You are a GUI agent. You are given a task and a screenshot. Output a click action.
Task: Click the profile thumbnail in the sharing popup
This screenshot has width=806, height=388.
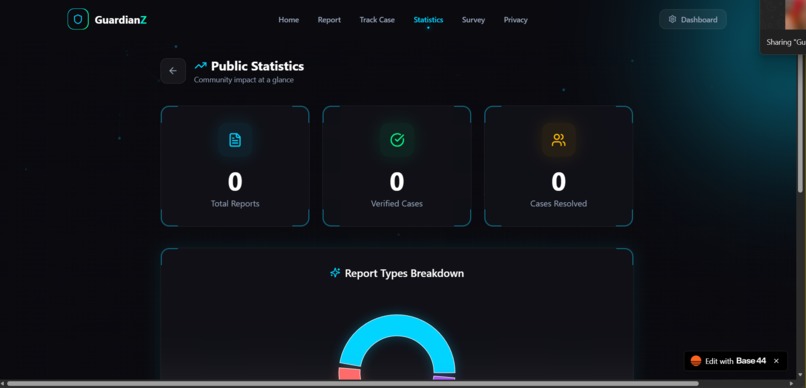click(795, 14)
